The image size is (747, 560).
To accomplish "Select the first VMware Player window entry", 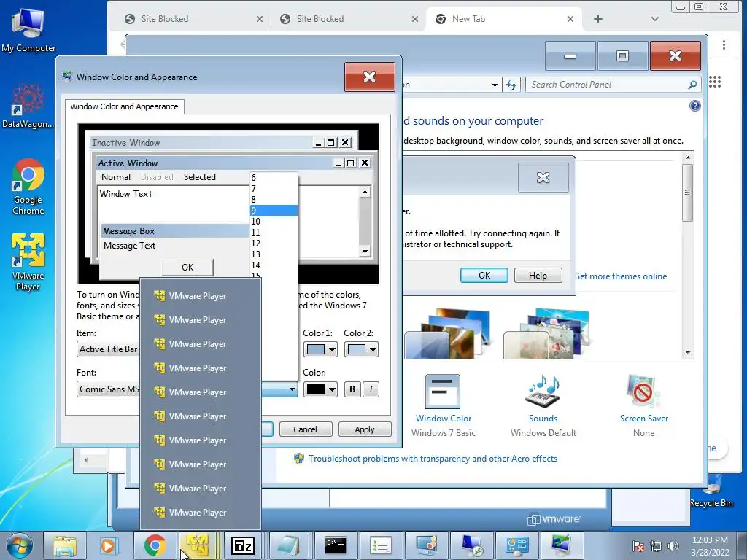I will click(x=200, y=296).
